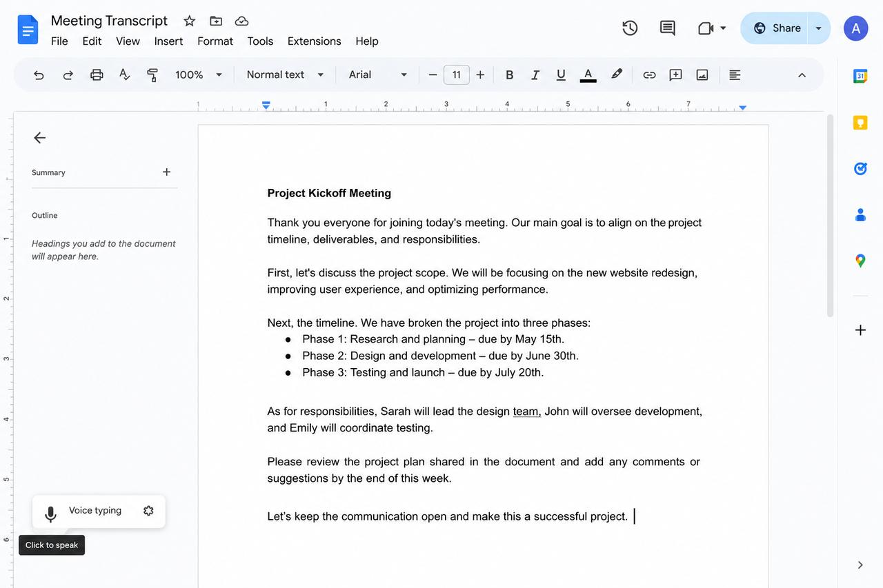The height and width of the screenshot is (588, 883).
Task: Hide side panel with bottom chevron
Action: 860,565
